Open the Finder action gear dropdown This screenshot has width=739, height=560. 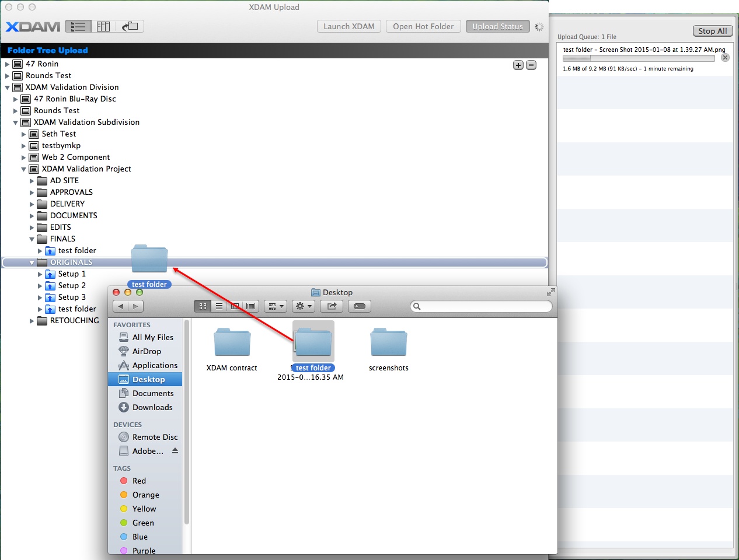[x=303, y=306]
